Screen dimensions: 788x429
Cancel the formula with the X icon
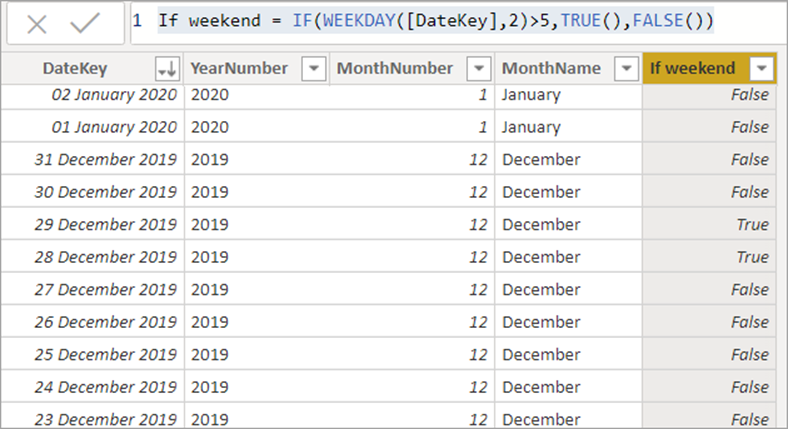(37, 24)
